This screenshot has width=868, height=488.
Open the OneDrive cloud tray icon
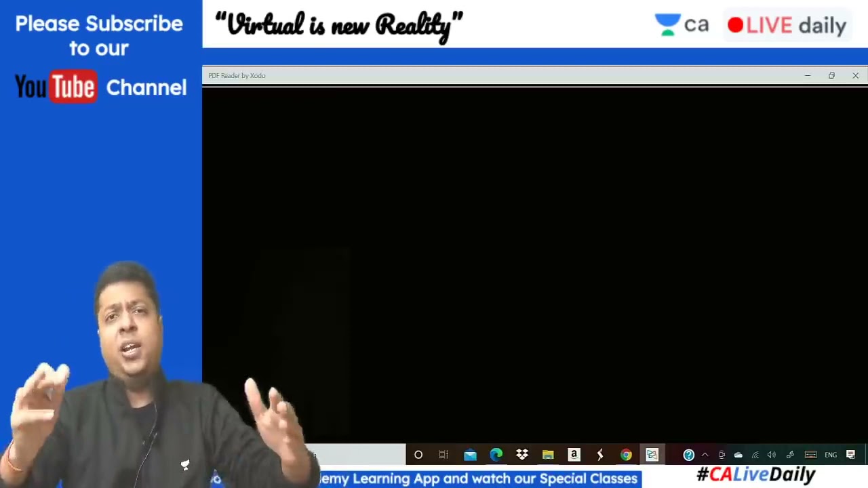738,455
